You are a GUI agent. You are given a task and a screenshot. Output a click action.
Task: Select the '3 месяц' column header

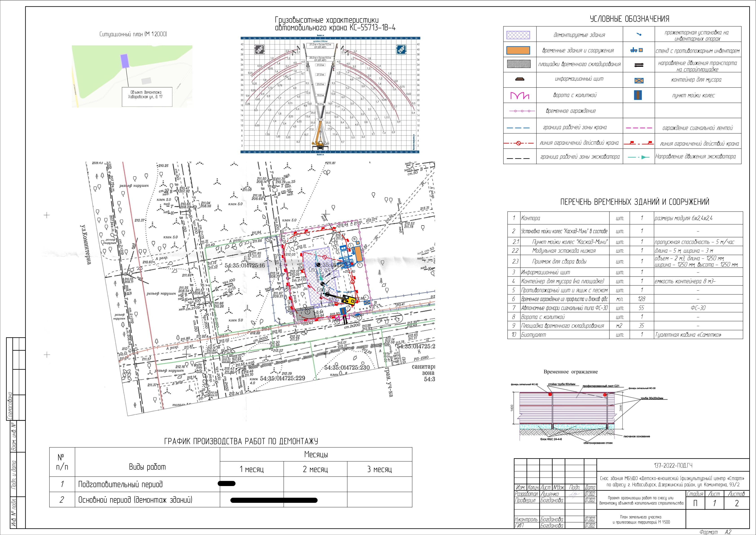[379, 469]
